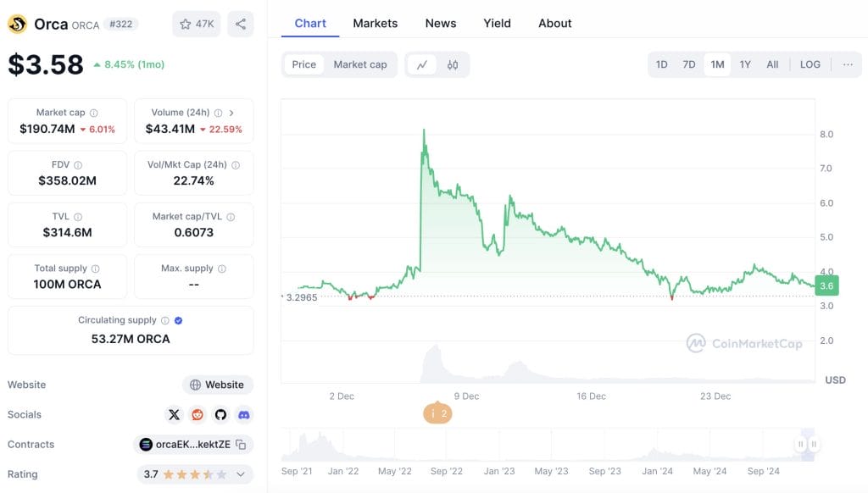Viewport: 868px width, 493px height.
Task: Open Volume (24h) info icon
Action: tap(218, 113)
